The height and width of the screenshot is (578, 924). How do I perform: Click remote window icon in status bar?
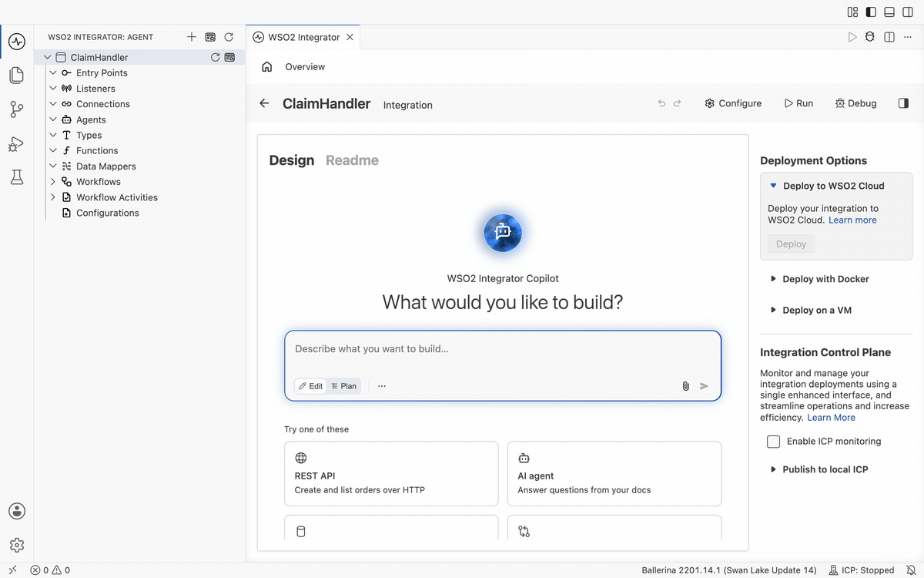coord(12,570)
